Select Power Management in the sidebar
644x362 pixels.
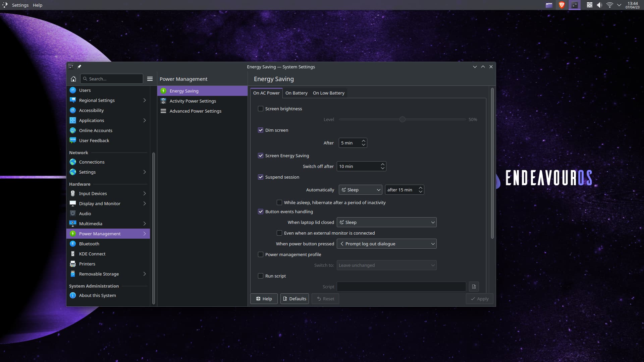click(108, 234)
